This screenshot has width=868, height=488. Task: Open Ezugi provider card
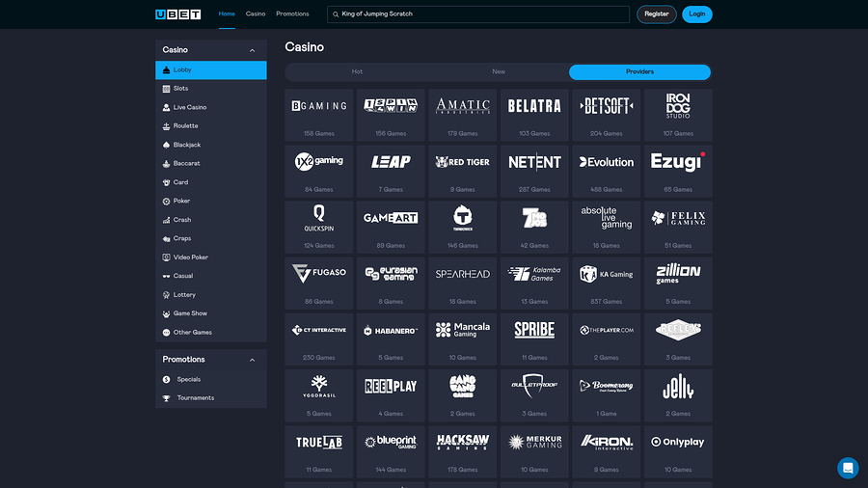tap(678, 171)
